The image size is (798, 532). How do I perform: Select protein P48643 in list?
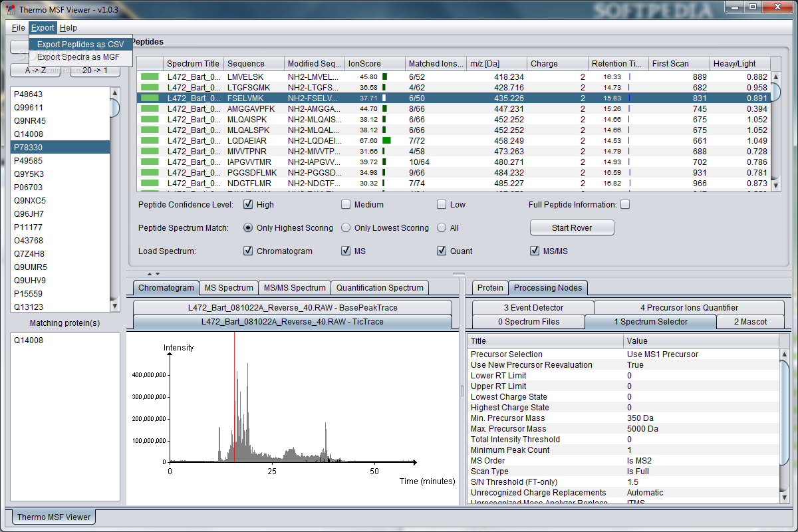coord(60,94)
